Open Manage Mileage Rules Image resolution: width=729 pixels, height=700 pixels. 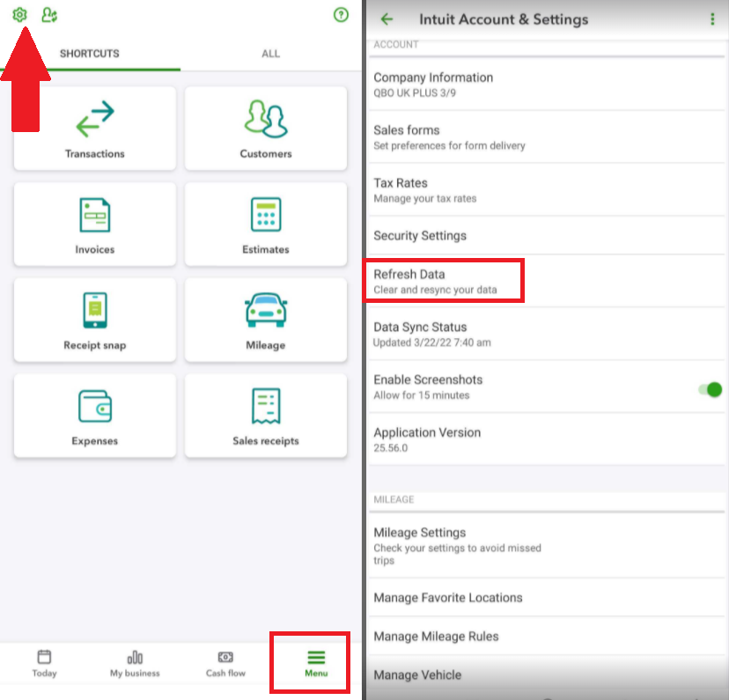pyautogui.click(x=547, y=636)
